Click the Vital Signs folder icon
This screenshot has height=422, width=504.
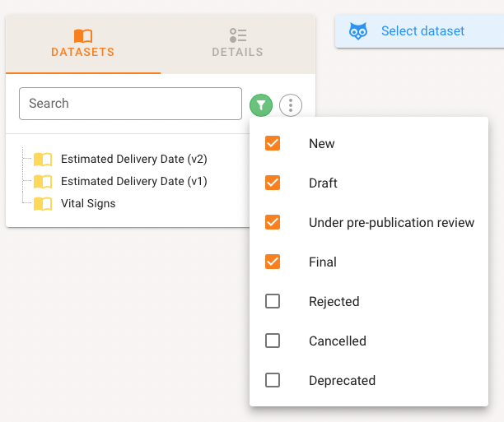point(43,203)
